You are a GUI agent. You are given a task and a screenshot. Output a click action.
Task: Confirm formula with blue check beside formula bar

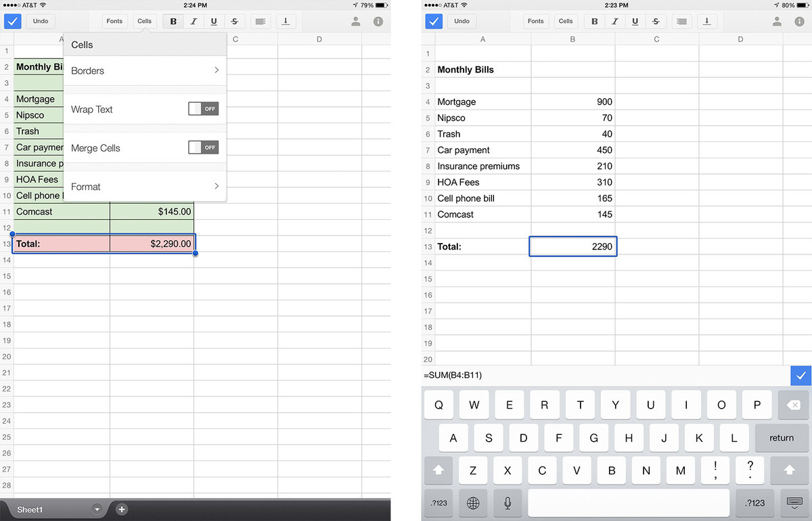(801, 375)
